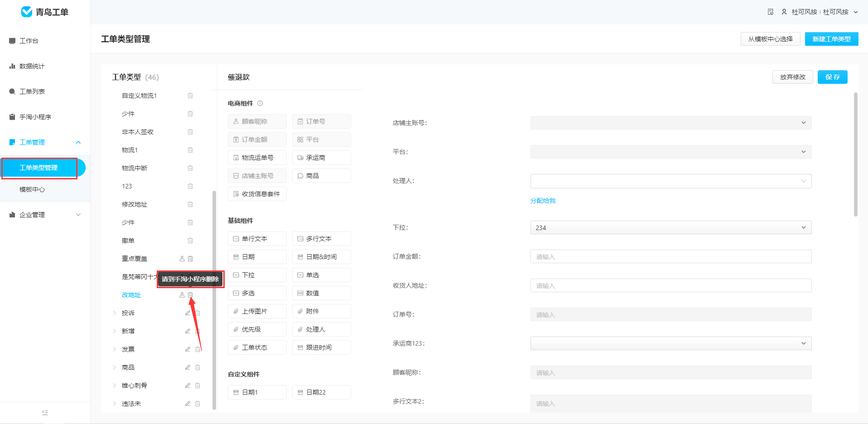The width and height of the screenshot is (868, 424).
Task: Save changes with 保存 button
Action: (x=833, y=77)
